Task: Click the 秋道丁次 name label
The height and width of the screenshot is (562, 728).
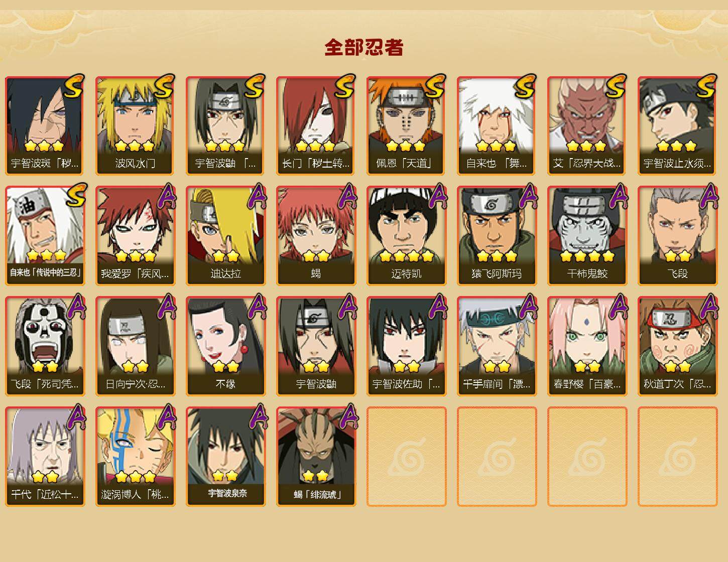Action: tap(678, 384)
